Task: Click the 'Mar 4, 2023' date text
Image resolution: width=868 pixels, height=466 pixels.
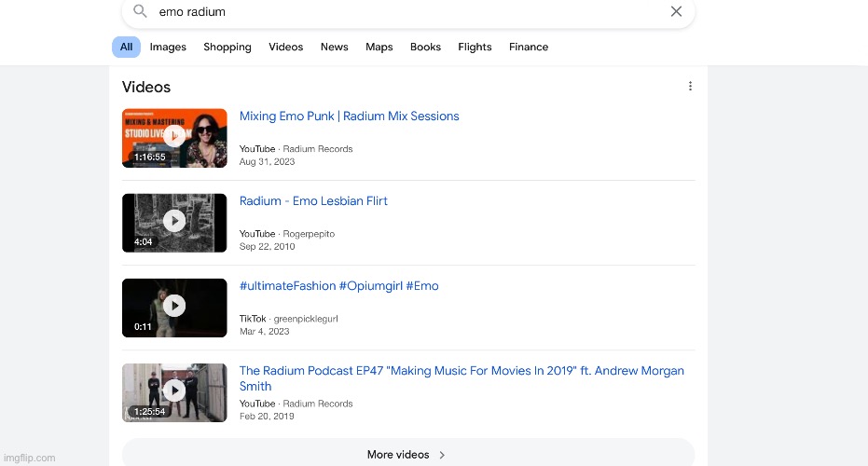Action: 264,332
